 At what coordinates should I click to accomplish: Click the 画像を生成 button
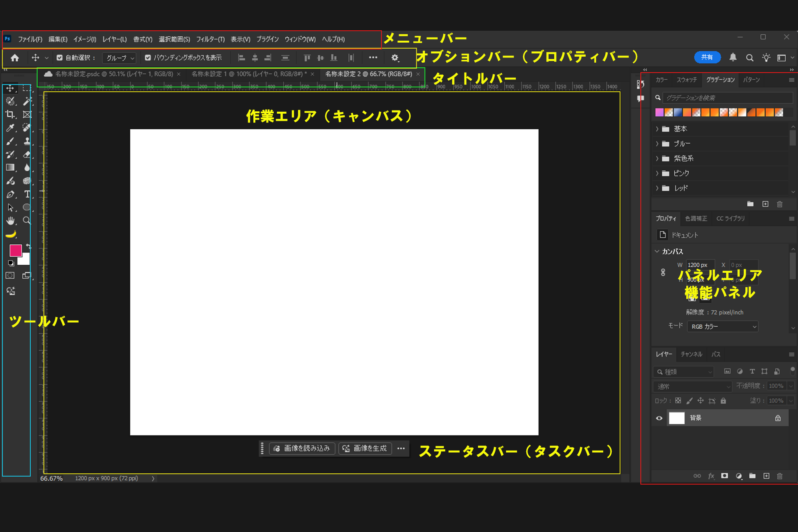click(365, 448)
